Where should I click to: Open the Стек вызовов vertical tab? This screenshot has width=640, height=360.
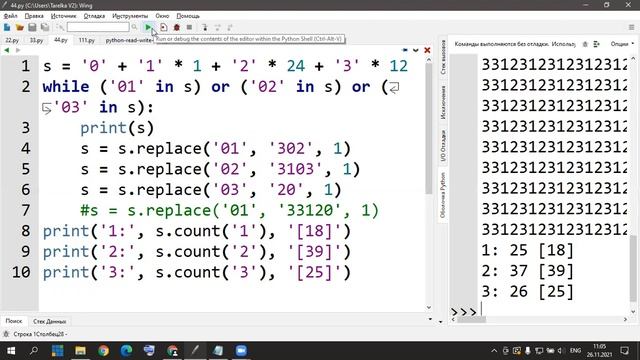click(x=443, y=57)
